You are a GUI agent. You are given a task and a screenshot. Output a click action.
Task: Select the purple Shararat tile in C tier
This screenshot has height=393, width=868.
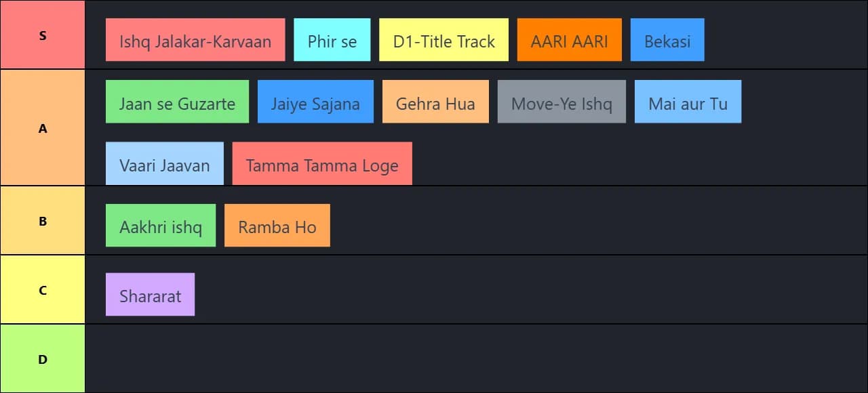click(150, 294)
